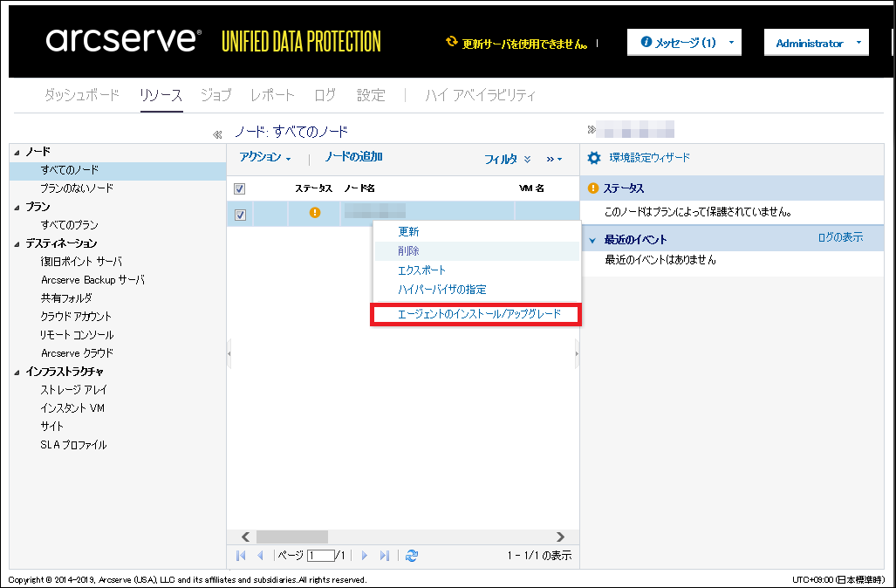Open the レポート tab
896x588 pixels.
(x=272, y=95)
